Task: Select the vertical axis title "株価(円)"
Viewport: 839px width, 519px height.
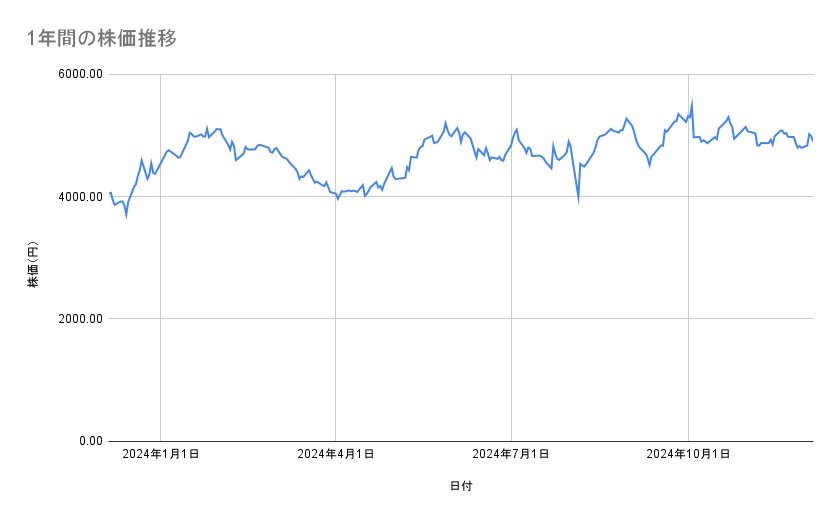Action: (x=33, y=265)
